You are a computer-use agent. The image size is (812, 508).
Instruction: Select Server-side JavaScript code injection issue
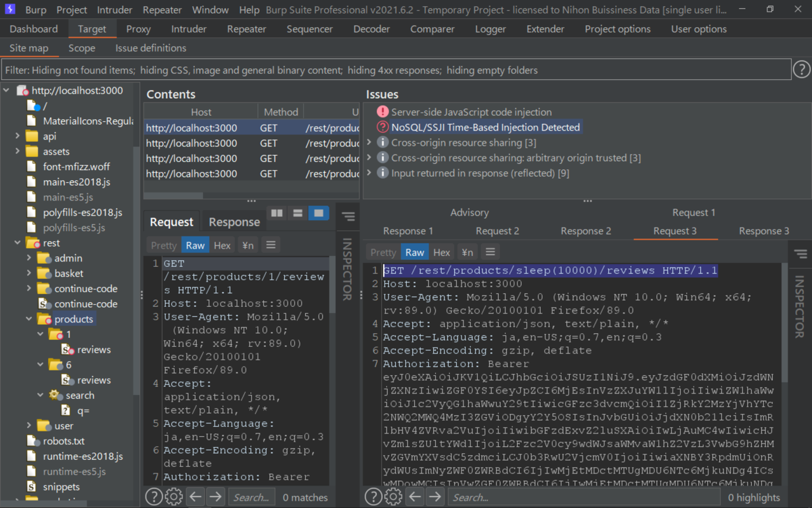click(472, 112)
